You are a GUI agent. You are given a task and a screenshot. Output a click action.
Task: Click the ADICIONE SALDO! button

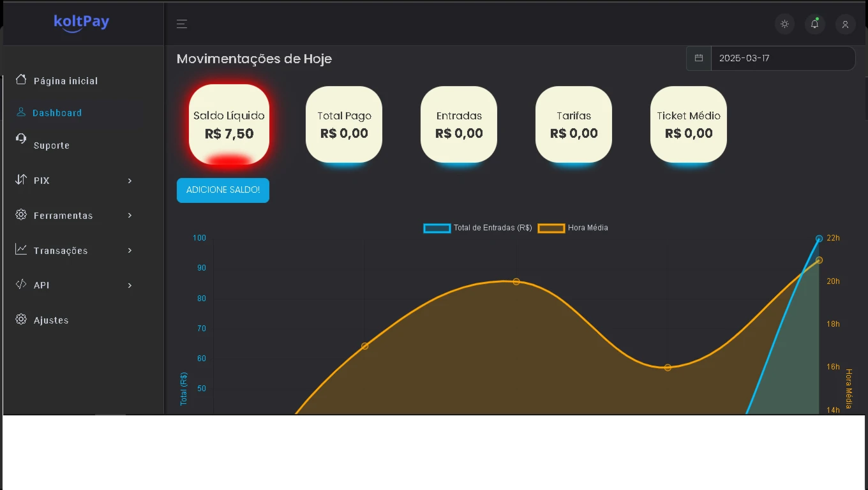(223, 190)
